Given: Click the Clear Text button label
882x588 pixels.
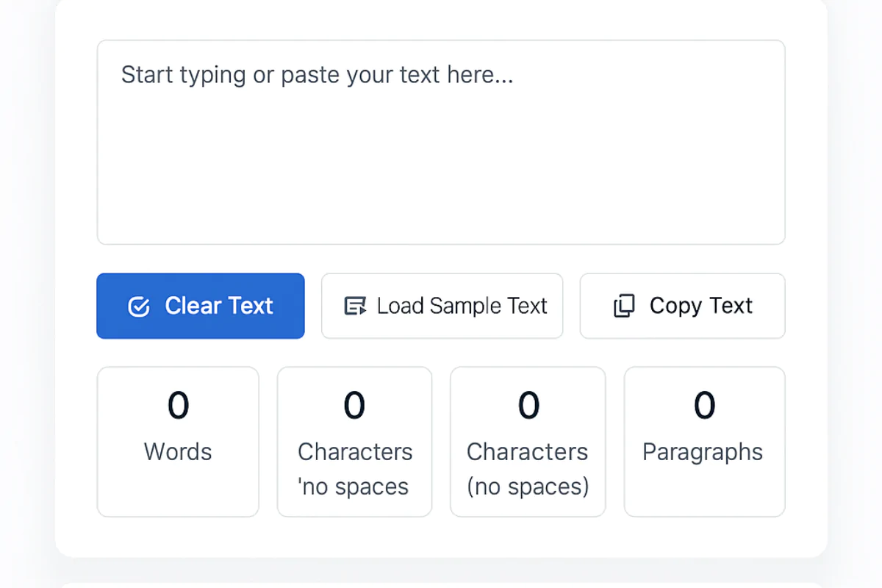Looking at the screenshot, I should pos(219,306).
